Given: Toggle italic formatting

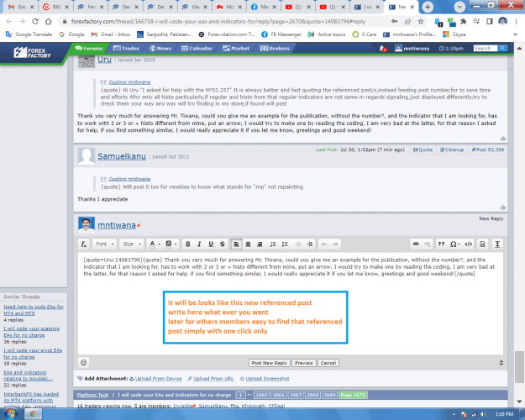Looking at the screenshot, I should coord(199,244).
